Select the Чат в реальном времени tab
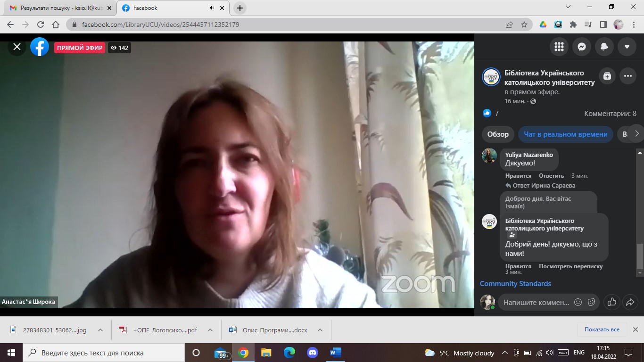The image size is (644, 362). (x=565, y=134)
